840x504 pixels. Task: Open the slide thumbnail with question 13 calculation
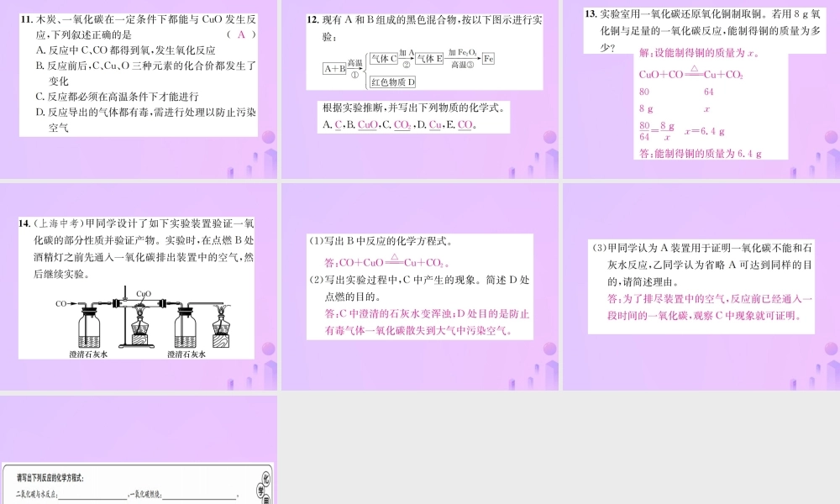(701, 89)
